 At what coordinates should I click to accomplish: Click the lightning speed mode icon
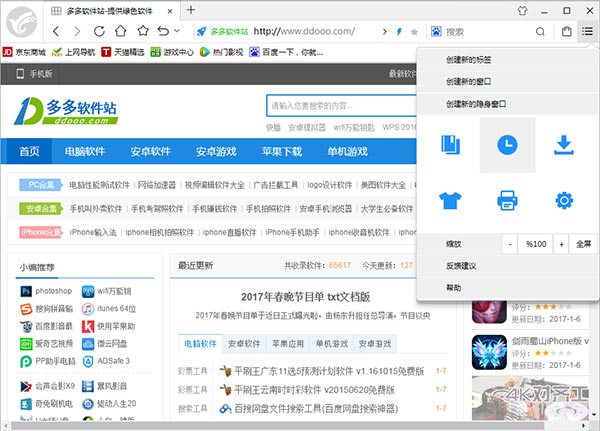(x=399, y=31)
